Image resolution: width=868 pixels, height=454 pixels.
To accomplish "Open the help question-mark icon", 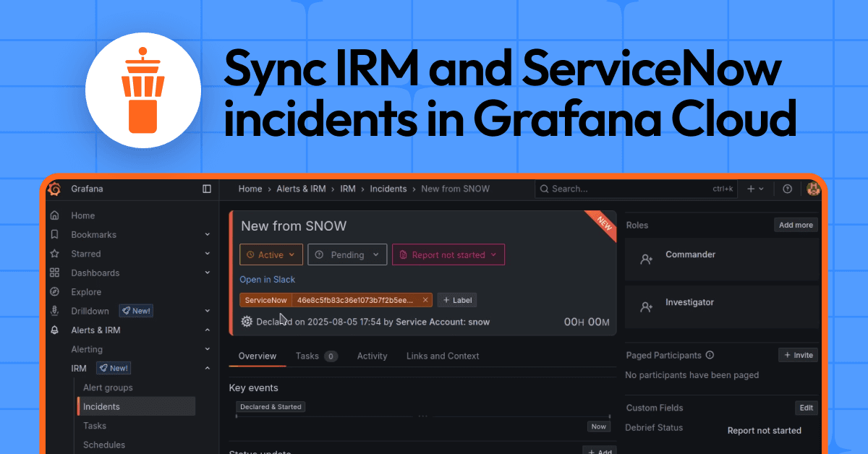I will (x=787, y=189).
